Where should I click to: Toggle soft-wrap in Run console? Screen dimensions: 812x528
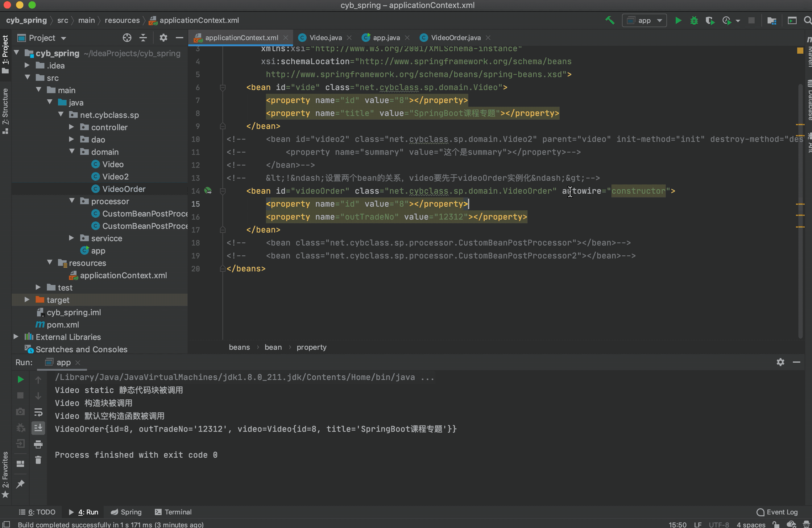point(38,412)
